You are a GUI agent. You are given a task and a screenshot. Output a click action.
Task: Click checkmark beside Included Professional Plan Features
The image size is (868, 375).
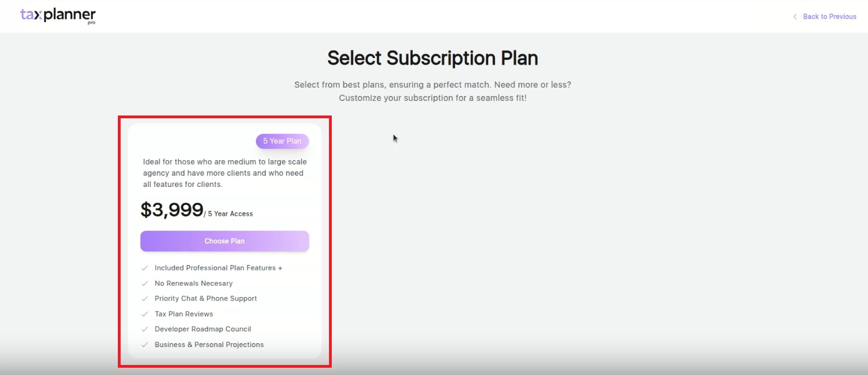[x=145, y=268]
